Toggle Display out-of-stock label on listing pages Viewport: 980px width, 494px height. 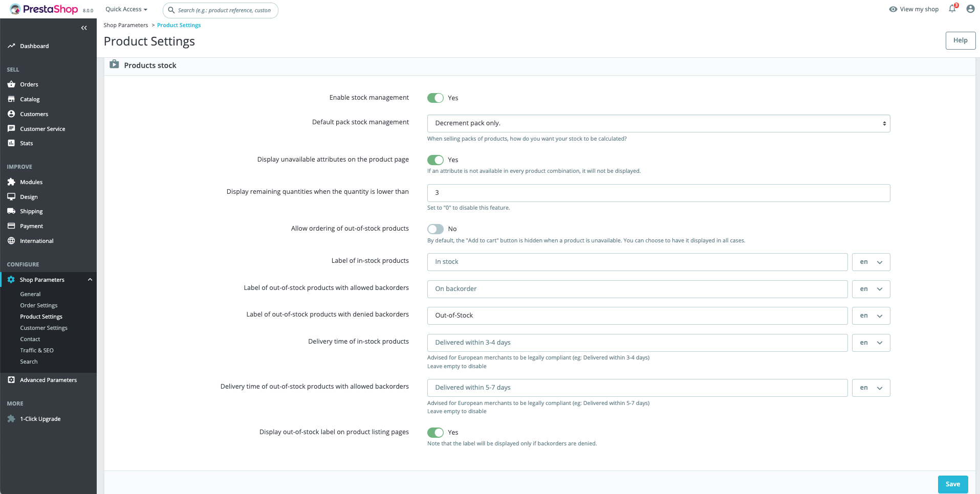(435, 433)
